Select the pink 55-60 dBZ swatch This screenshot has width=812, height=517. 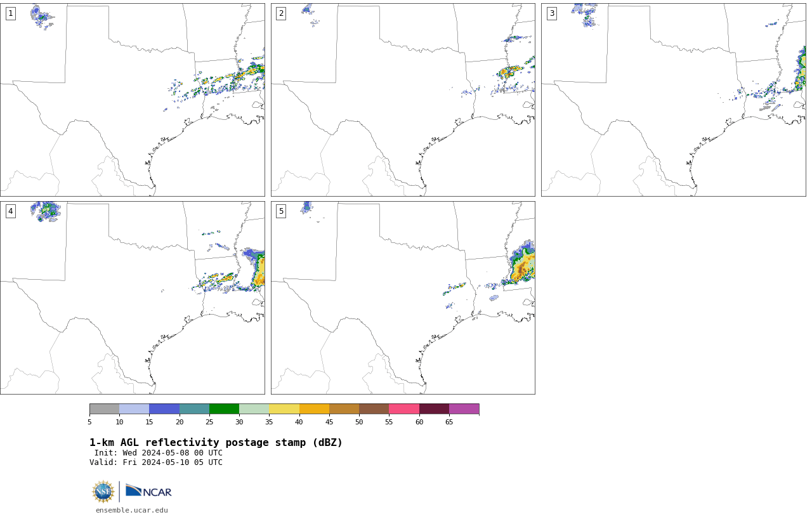pos(404,409)
